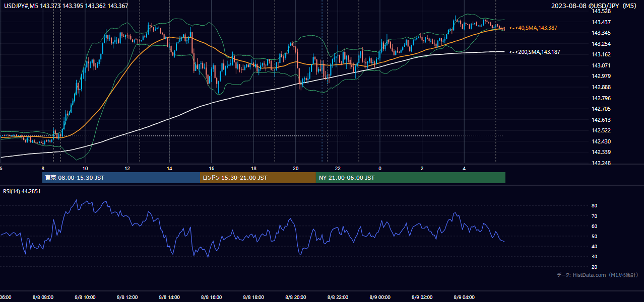Select the 40 SMA 143.387 label

click(x=533, y=28)
